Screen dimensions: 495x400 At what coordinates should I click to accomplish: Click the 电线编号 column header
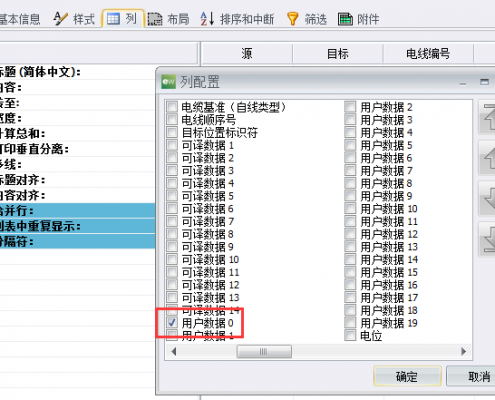[428, 53]
